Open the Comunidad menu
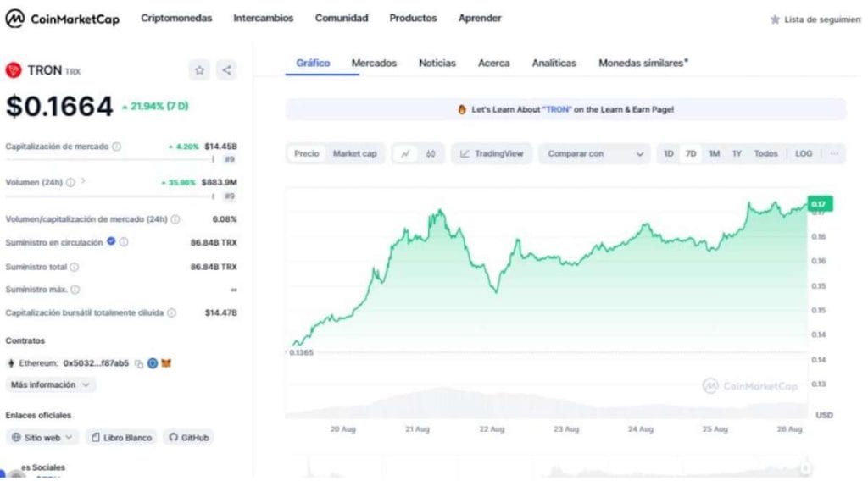This screenshot has height=481, width=868. coord(342,19)
